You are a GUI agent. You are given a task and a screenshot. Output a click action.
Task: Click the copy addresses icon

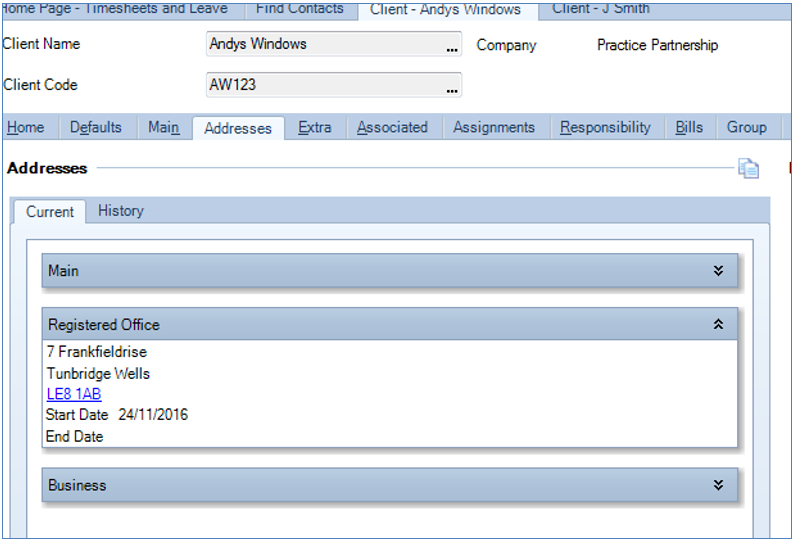point(748,168)
